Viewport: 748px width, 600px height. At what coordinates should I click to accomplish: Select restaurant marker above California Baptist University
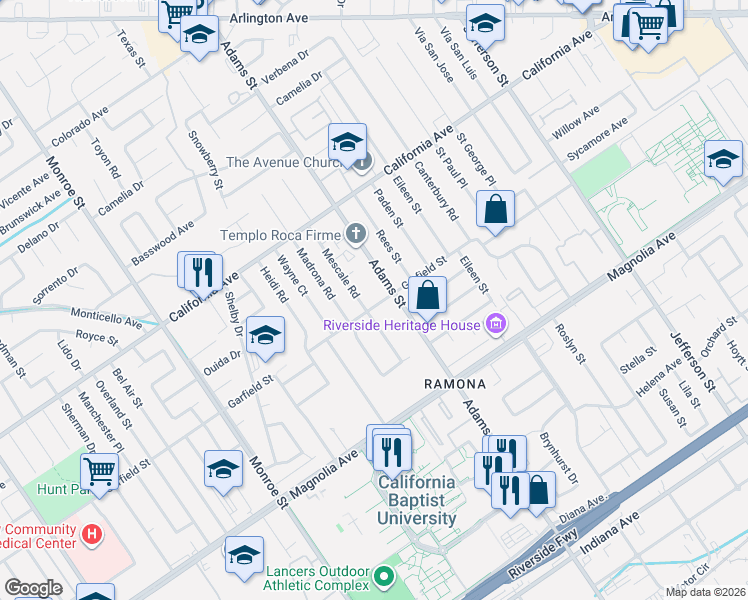[392, 454]
